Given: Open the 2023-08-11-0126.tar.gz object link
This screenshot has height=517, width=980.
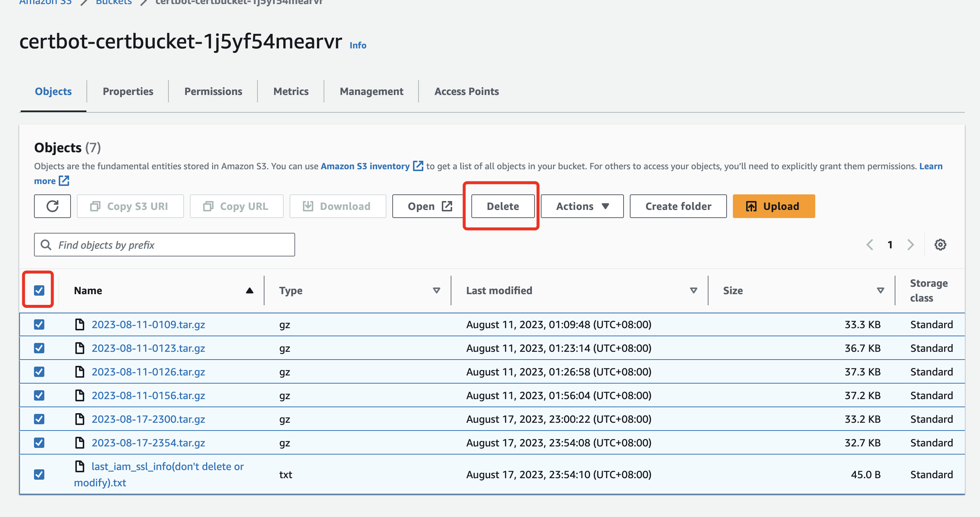Looking at the screenshot, I should pyautogui.click(x=148, y=371).
